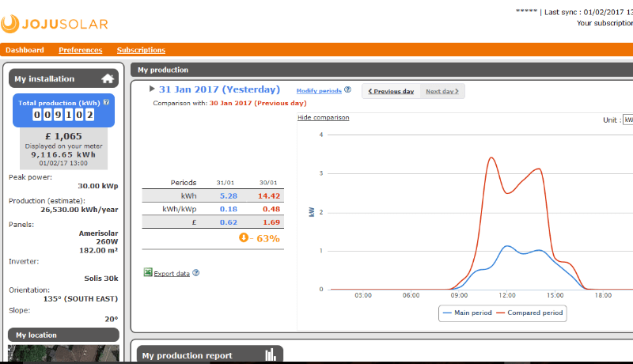
Task: Go to the Subscriptions tab
Action: tap(141, 50)
